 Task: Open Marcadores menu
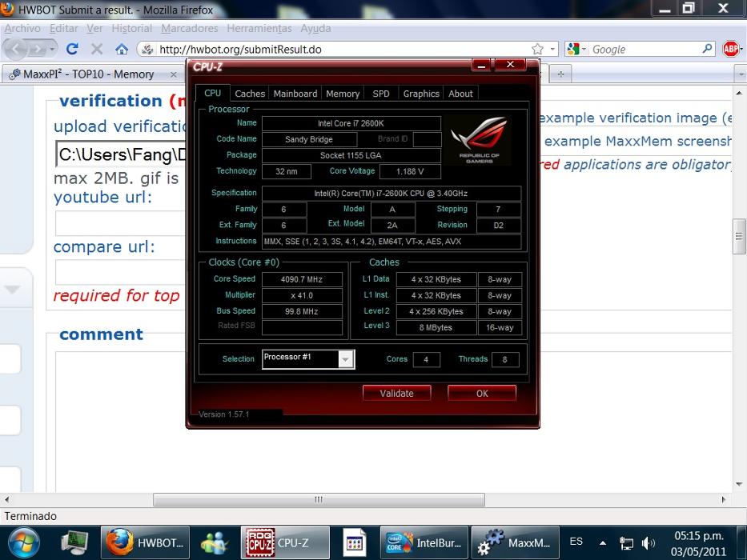click(189, 29)
